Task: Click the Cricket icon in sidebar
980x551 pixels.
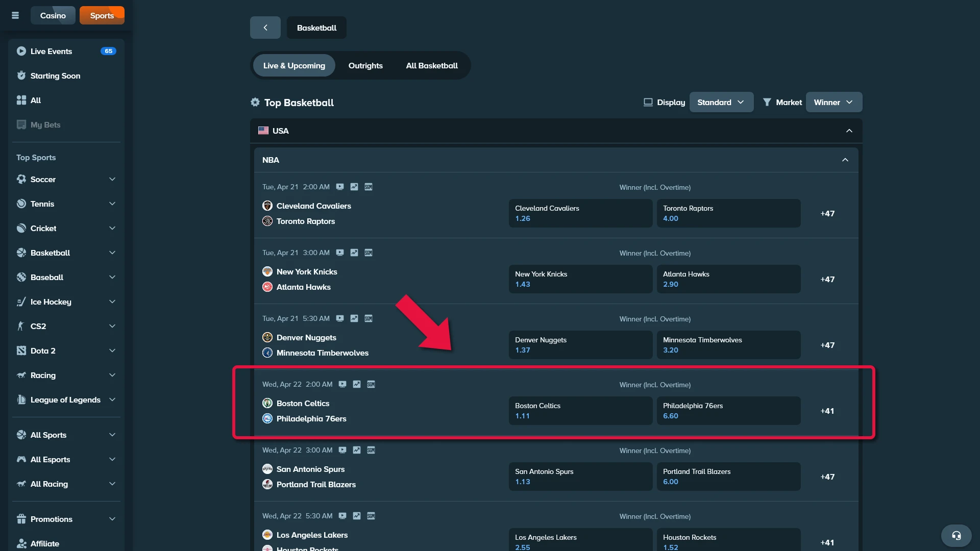Action: click(21, 228)
